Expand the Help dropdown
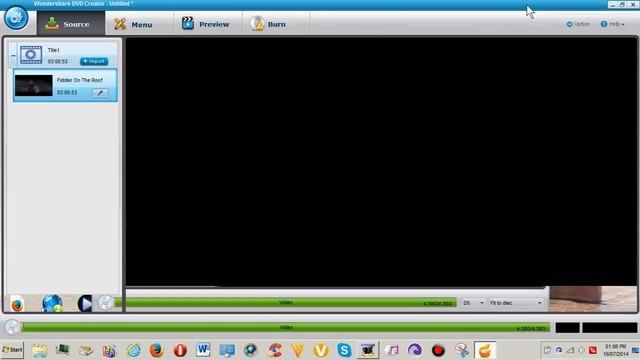640x360 pixels. [612, 24]
